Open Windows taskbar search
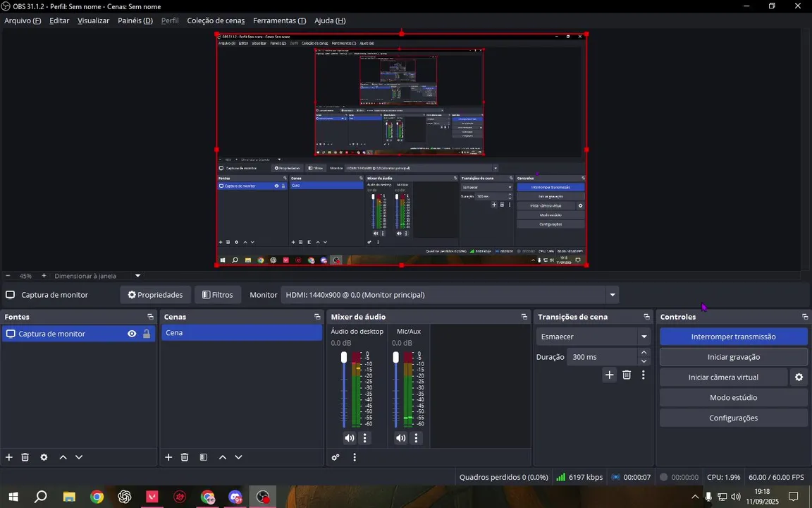This screenshot has width=812, height=508. pos(41,497)
